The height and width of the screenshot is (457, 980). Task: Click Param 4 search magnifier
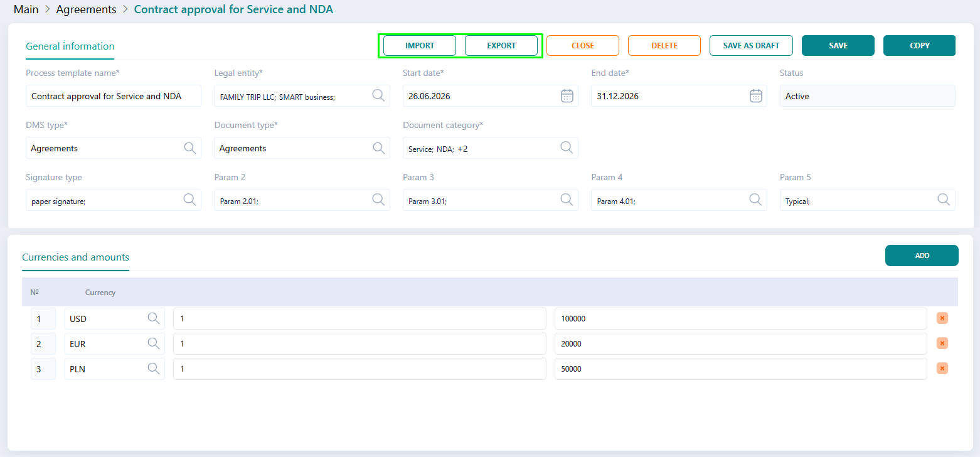pyautogui.click(x=755, y=200)
